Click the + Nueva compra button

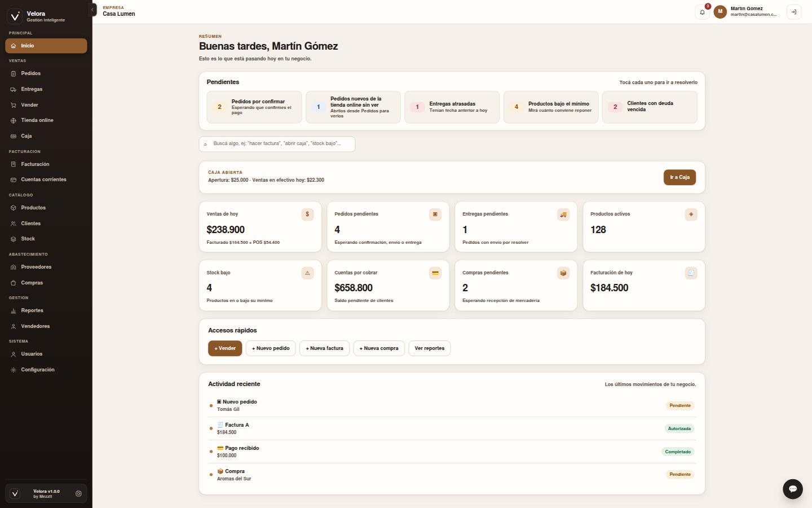[x=379, y=348]
